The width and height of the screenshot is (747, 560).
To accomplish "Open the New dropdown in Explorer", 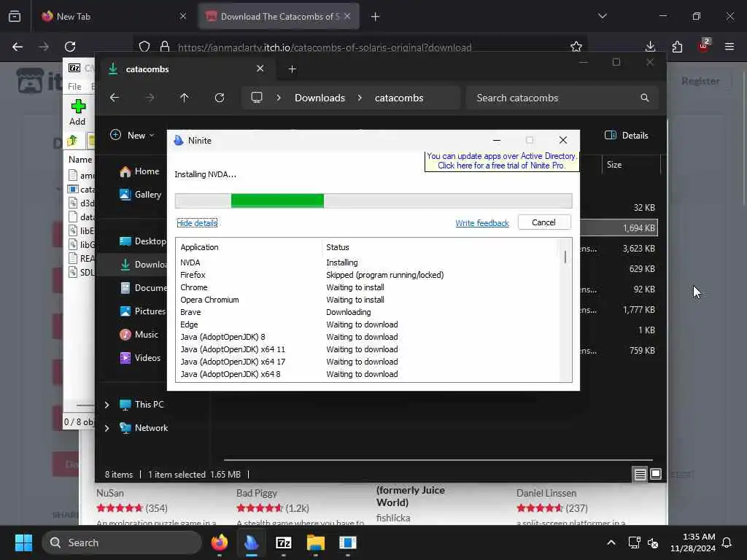I will click(x=133, y=135).
